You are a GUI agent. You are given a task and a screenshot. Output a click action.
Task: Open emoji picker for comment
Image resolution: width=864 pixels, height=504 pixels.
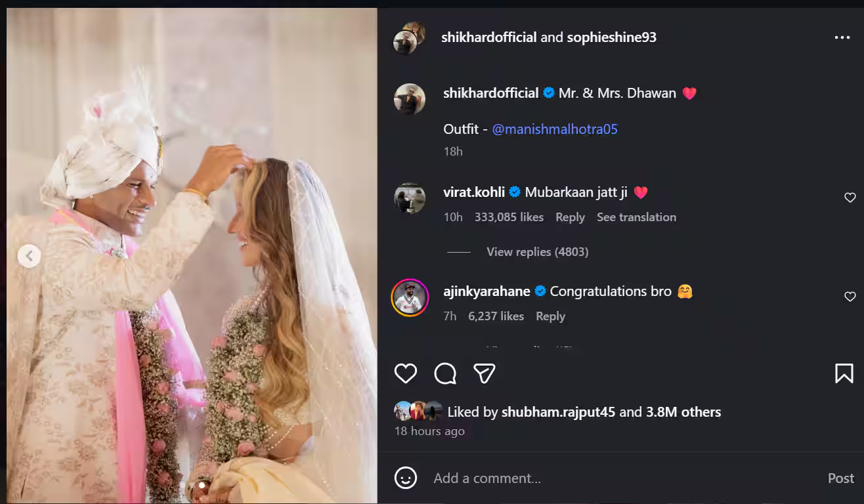pos(406,478)
